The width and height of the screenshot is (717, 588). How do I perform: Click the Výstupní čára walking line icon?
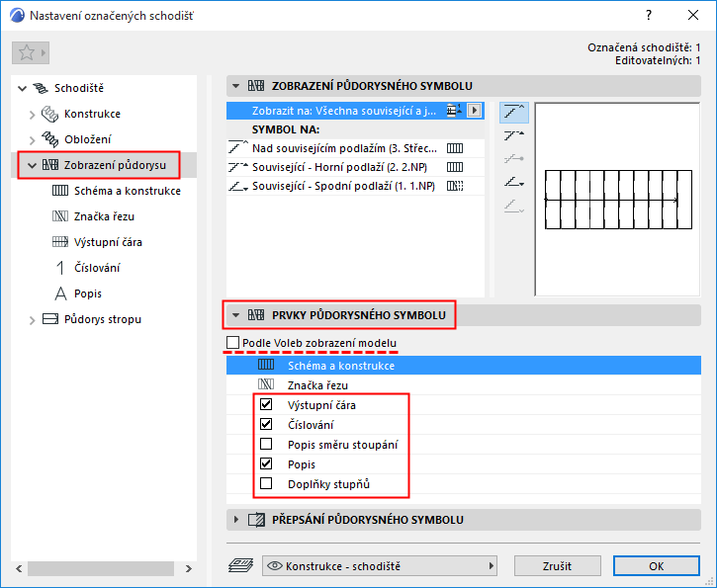(60, 242)
